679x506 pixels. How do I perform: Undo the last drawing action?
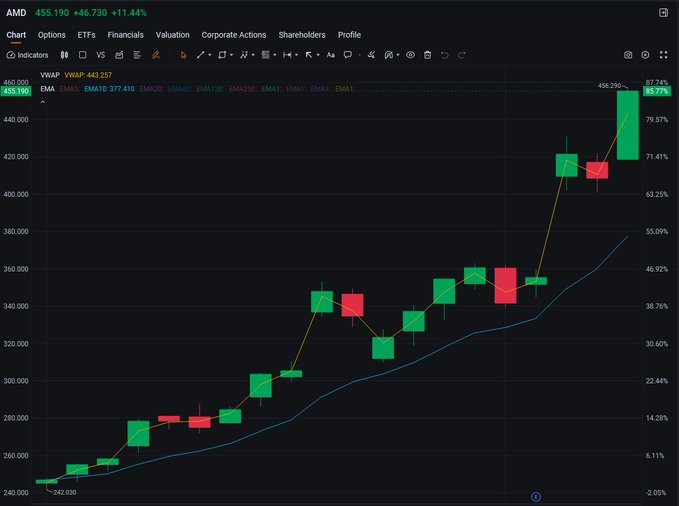[444, 55]
